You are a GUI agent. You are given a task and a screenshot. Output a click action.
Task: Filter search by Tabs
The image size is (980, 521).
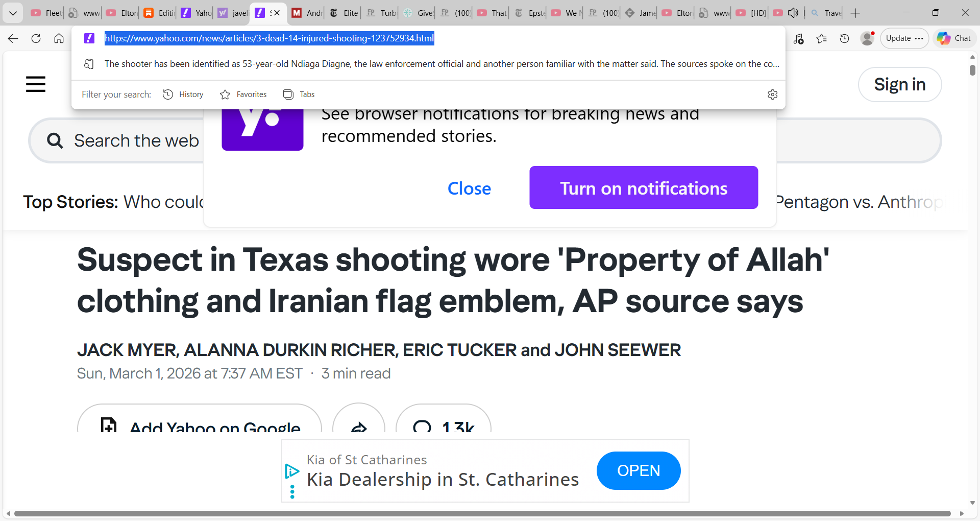point(299,94)
